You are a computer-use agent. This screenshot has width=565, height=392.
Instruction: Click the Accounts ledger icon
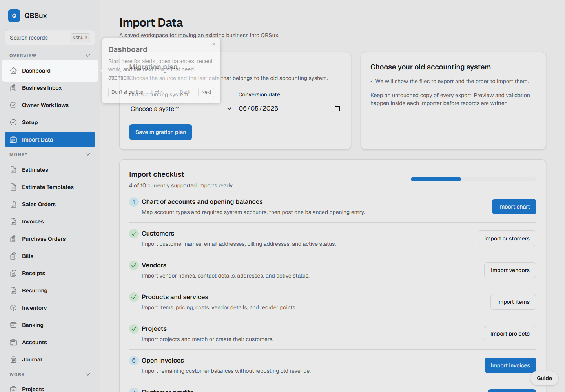coord(13,342)
